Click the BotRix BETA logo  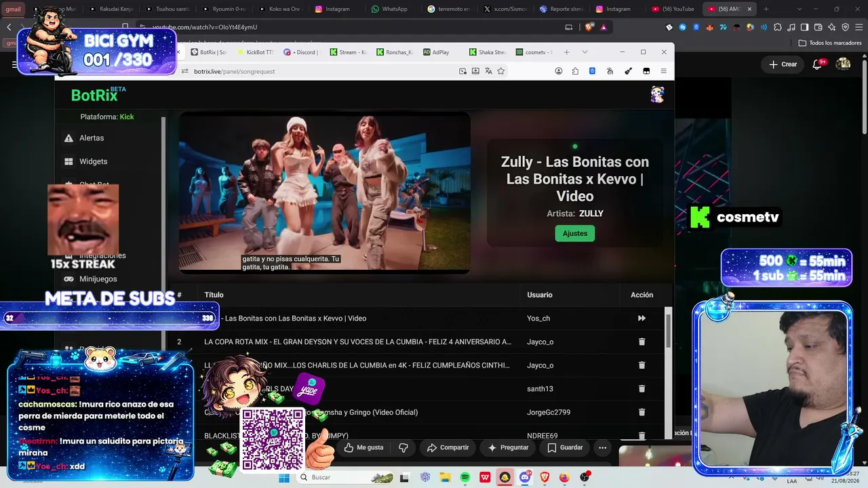pyautogui.click(x=98, y=95)
